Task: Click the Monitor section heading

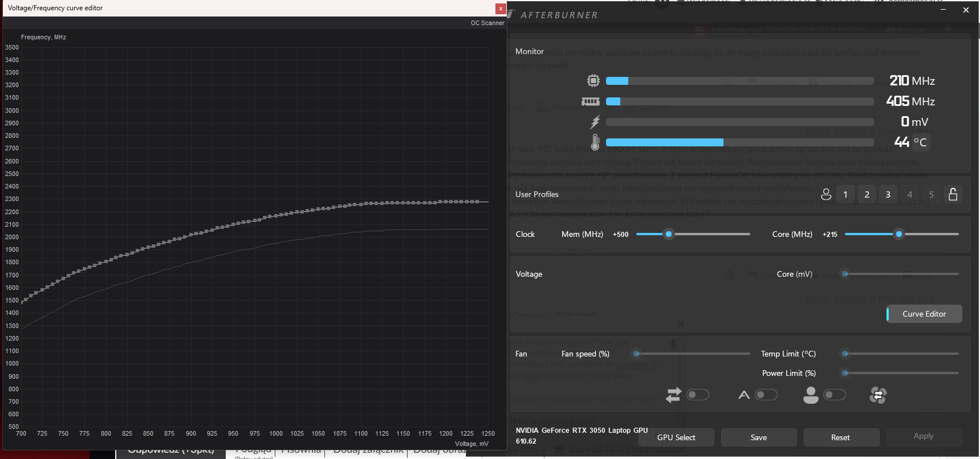Action: point(530,51)
